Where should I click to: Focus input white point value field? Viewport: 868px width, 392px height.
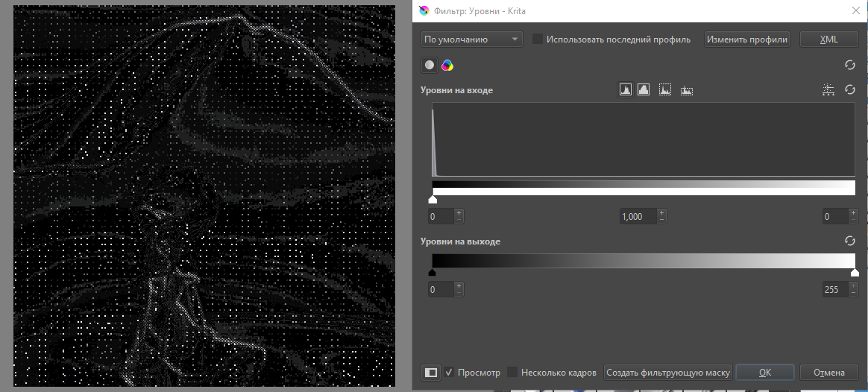(x=834, y=216)
